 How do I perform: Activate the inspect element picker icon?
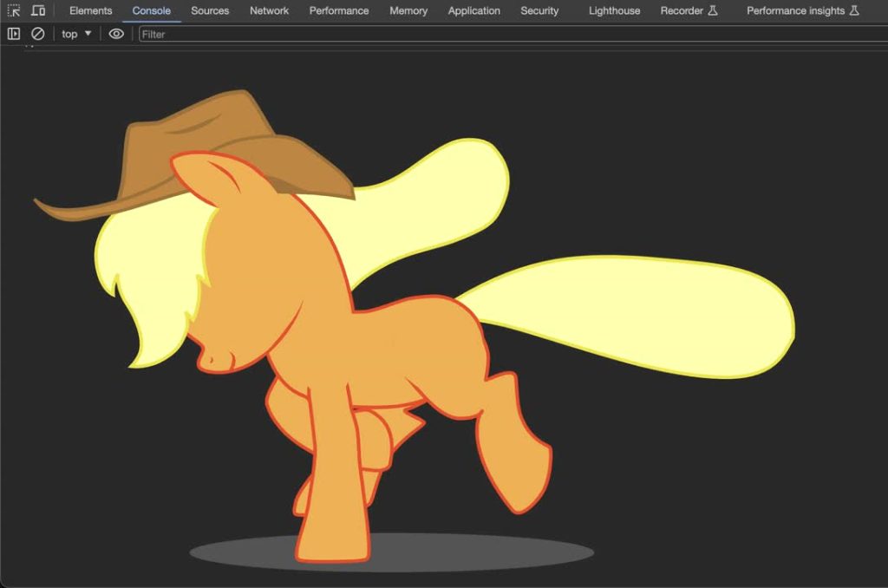click(x=14, y=10)
